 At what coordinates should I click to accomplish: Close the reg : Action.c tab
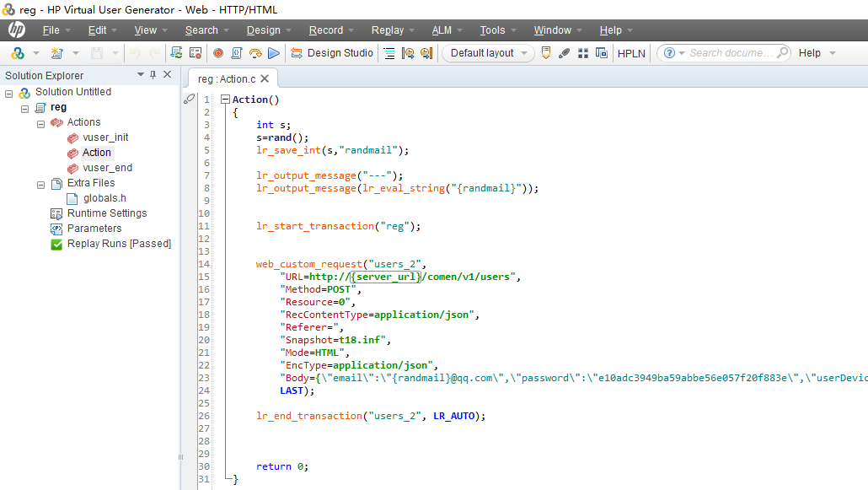click(265, 78)
